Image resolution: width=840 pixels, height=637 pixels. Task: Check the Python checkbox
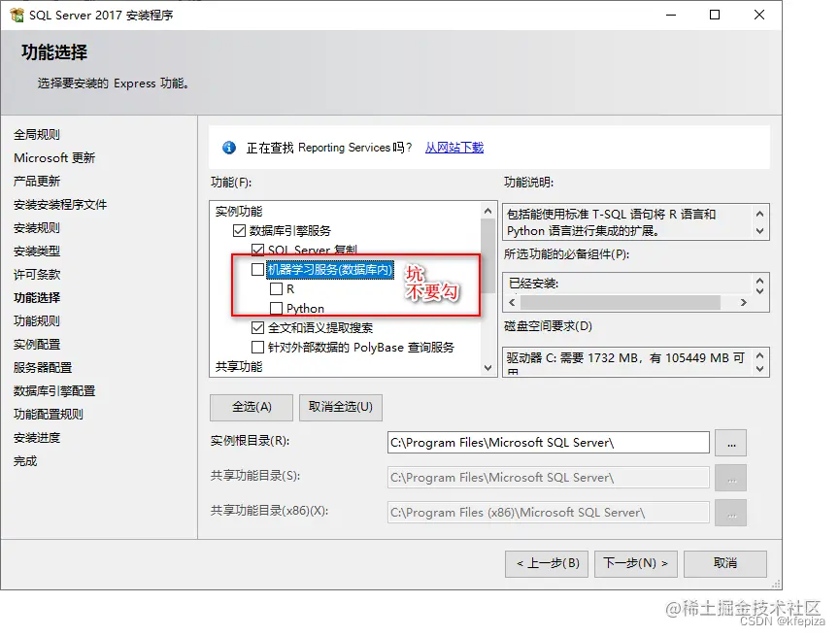click(x=276, y=308)
